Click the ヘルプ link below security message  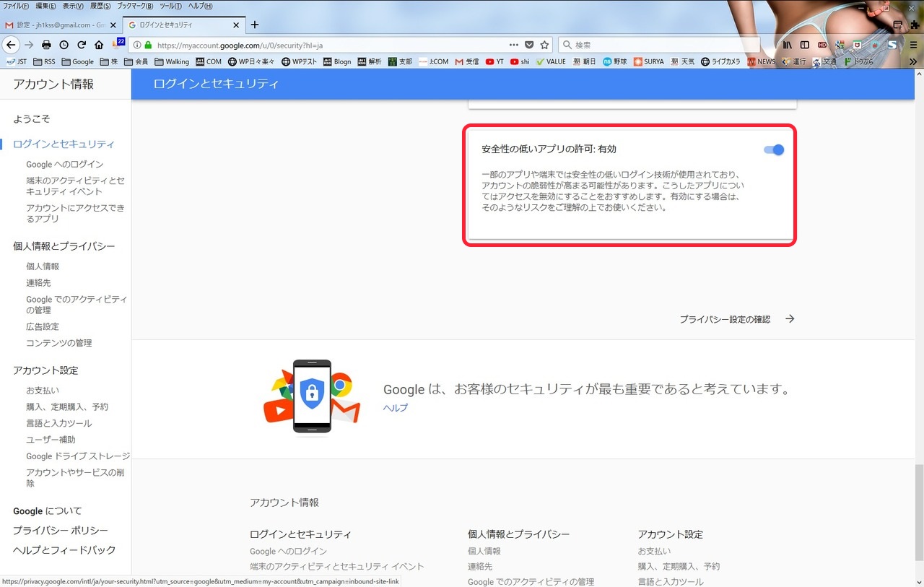point(395,408)
